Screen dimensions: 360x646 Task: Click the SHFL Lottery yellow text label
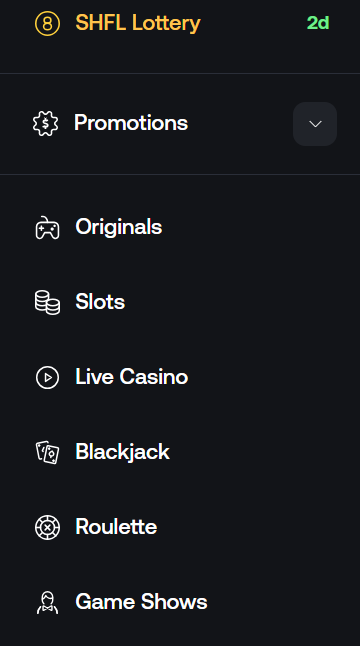(138, 23)
